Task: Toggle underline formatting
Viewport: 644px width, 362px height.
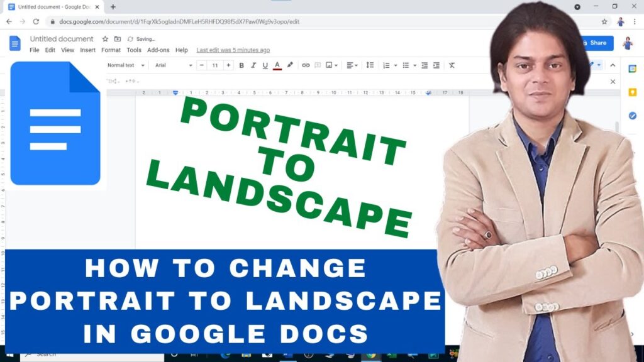Action: point(265,65)
